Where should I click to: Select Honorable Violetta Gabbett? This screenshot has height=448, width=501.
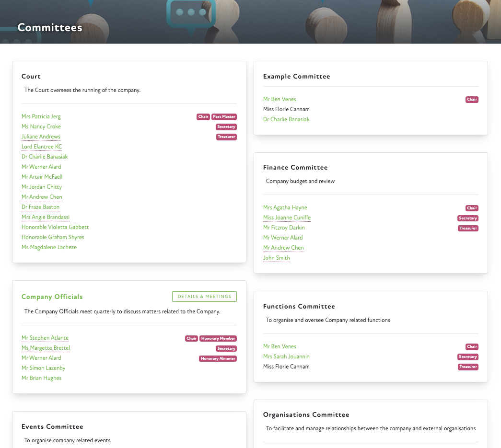point(55,227)
